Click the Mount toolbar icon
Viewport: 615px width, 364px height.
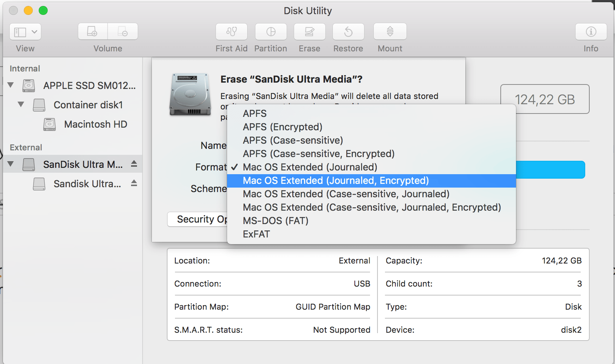pyautogui.click(x=389, y=32)
